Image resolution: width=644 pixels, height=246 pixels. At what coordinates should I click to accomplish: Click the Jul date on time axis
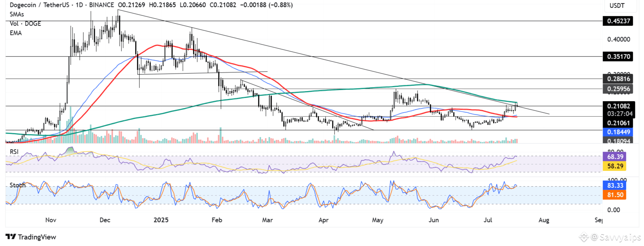coord(488,220)
